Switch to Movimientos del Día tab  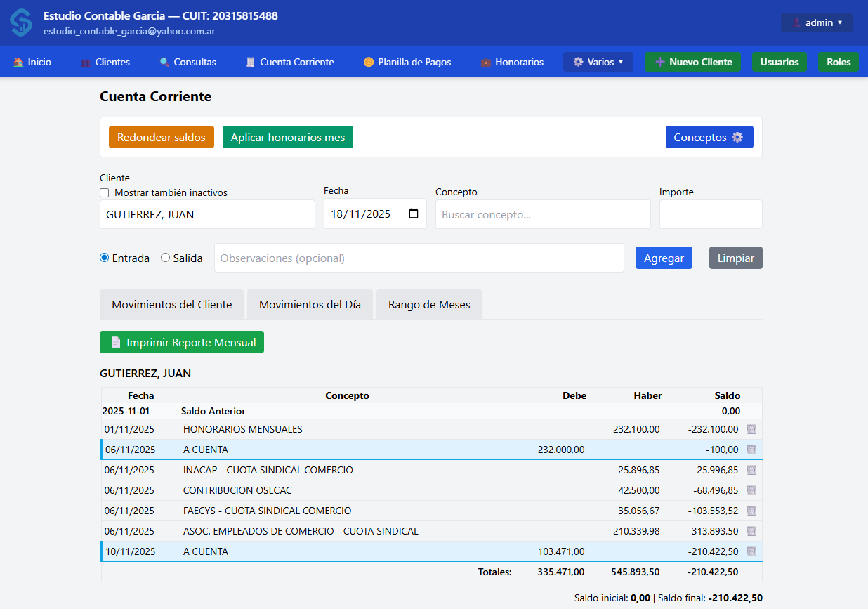pyautogui.click(x=310, y=305)
